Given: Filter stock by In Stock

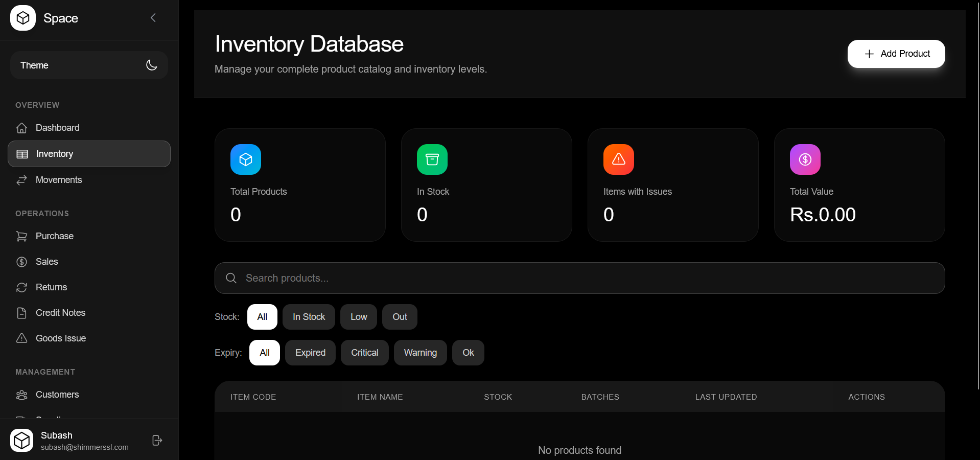Looking at the screenshot, I should tap(309, 317).
